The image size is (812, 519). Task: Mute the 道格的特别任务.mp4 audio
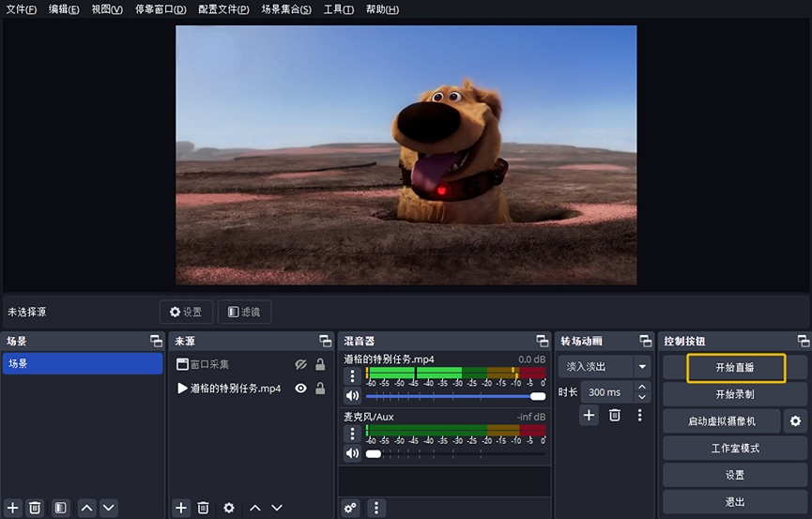click(x=353, y=396)
